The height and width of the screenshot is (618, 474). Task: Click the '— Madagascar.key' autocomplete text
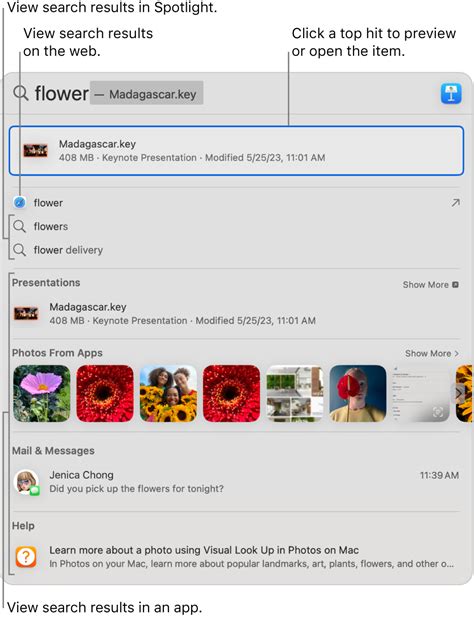147,94
